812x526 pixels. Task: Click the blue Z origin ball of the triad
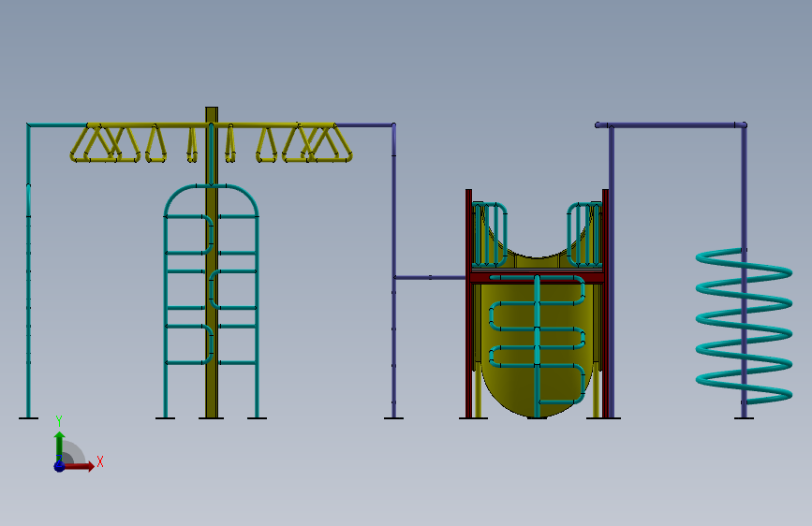click(x=59, y=466)
